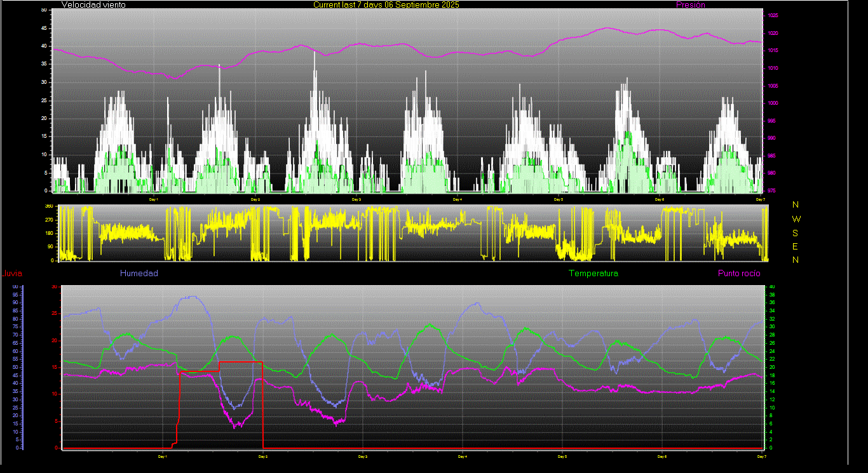
Task: Click "Day 1" under the temperature chart
Action: tap(162, 456)
